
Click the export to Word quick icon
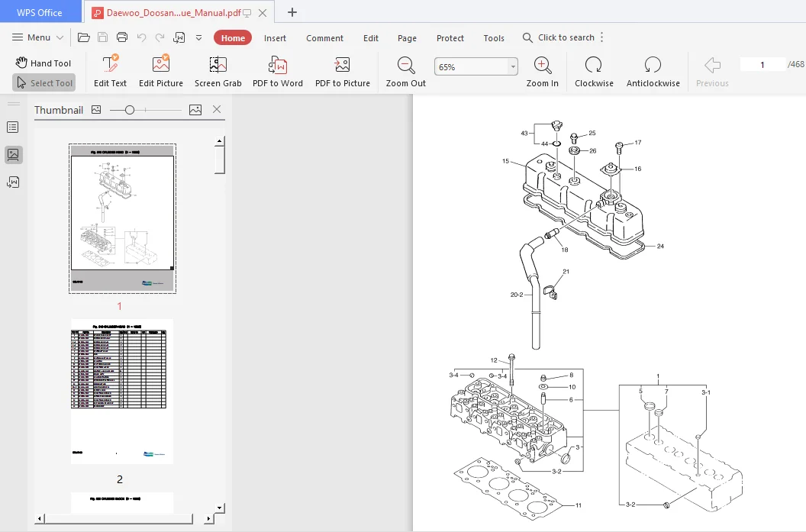[x=179, y=37]
